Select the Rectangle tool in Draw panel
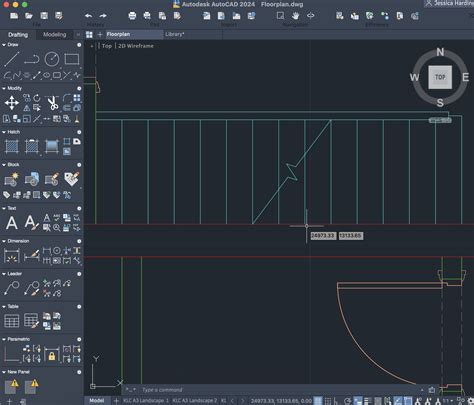This screenshot has width=474, height=405. click(x=72, y=59)
